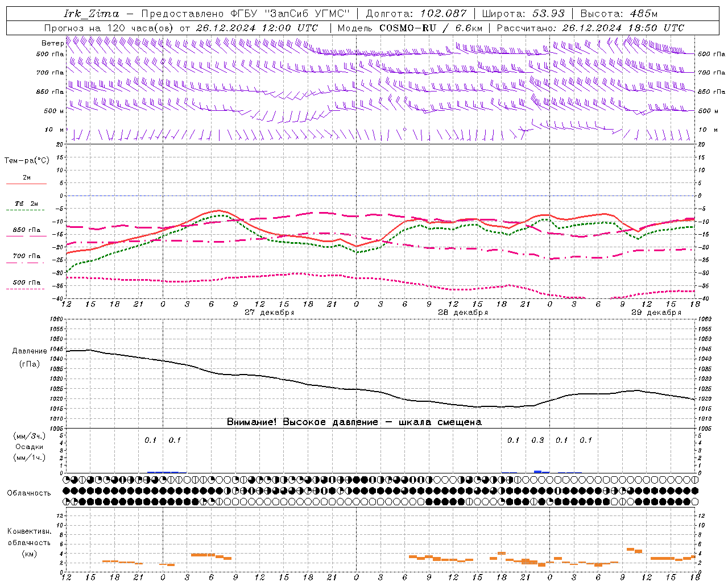Image resolution: width=728 pixels, height=582 pixels.
Task: Select the Давление pressure label
Action: [30, 351]
